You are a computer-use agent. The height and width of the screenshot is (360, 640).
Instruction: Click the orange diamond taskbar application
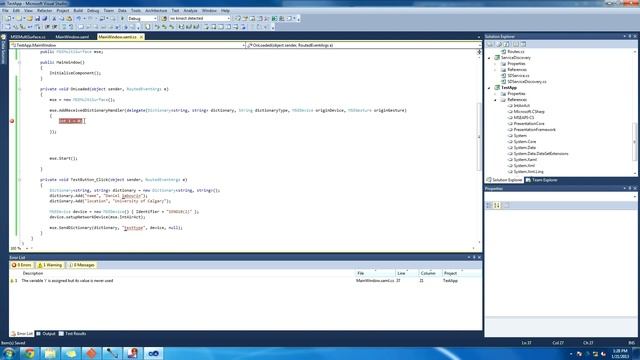point(91,353)
